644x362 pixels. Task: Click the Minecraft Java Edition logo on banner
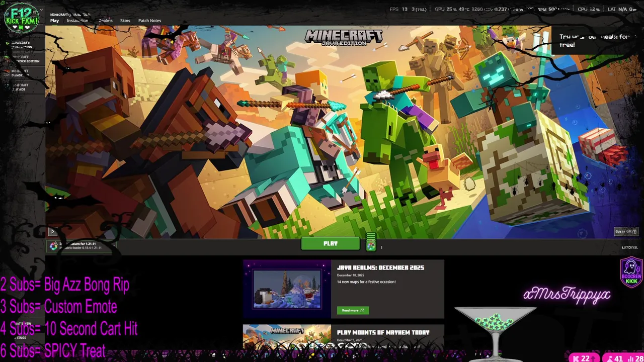click(x=344, y=37)
